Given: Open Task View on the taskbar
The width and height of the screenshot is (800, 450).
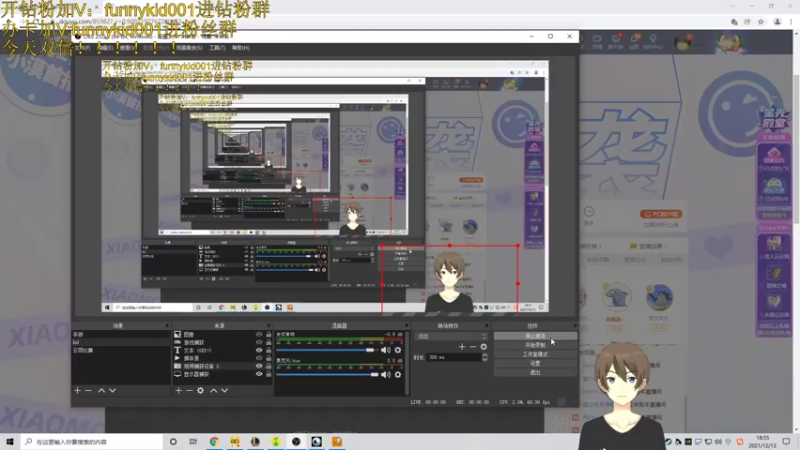Looking at the screenshot, I should click(x=193, y=441).
